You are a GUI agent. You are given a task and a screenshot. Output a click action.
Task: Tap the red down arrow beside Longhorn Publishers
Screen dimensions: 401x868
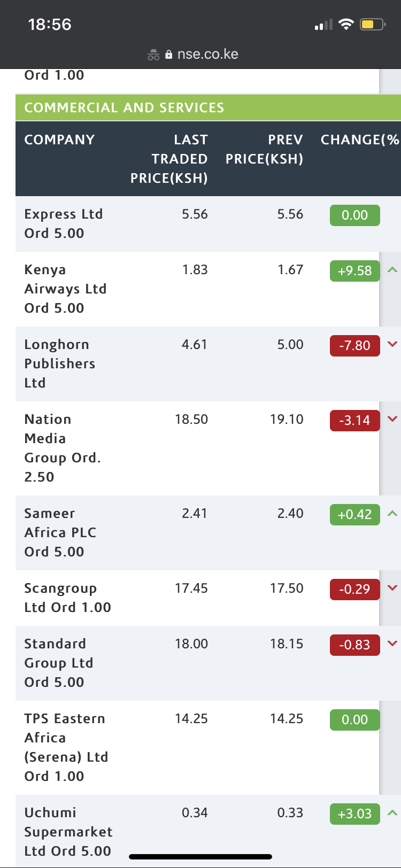point(392,344)
